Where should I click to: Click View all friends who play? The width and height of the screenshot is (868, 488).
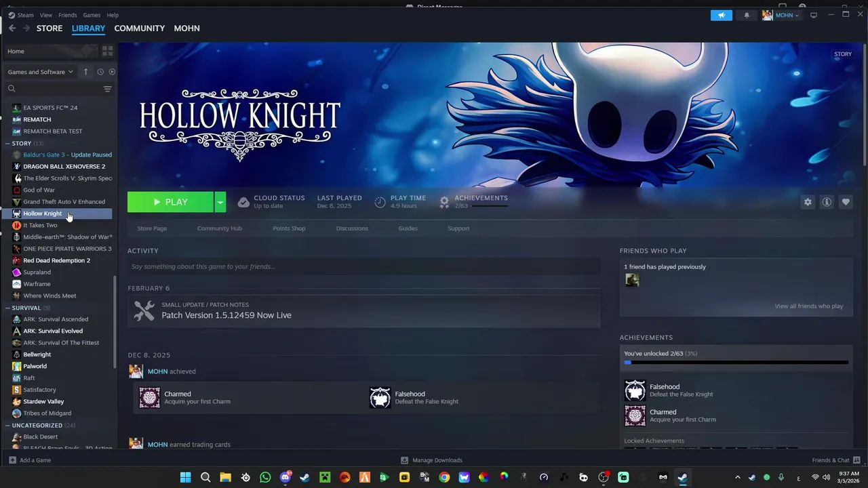click(x=809, y=306)
